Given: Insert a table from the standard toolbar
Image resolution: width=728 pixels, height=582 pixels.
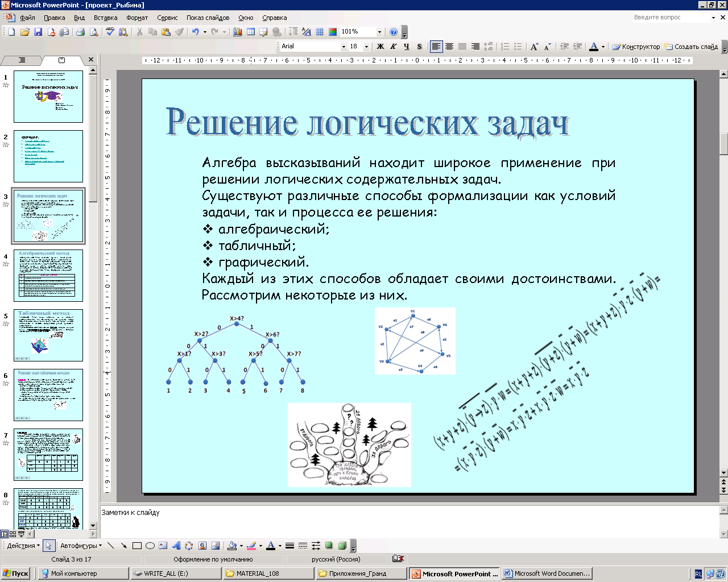Looking at the screenshot, I should (x=251, y=32).
